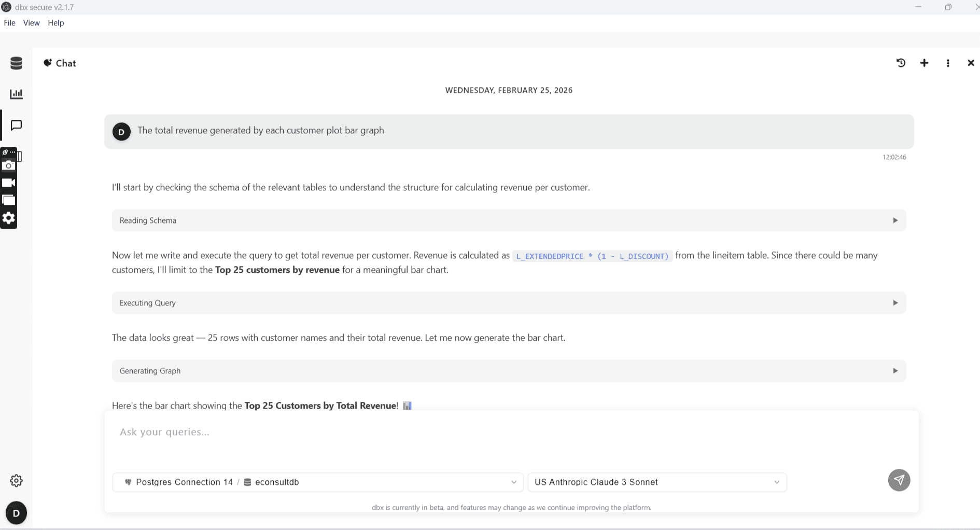Start a new chat with the plus icon

(924, 63)
